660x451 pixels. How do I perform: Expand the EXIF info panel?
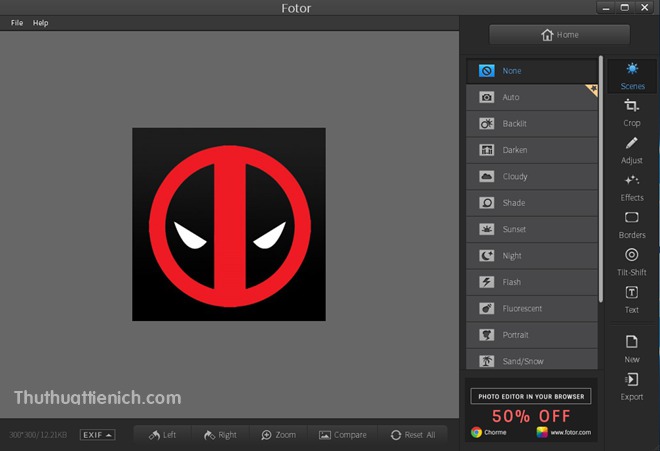[97, 435]
